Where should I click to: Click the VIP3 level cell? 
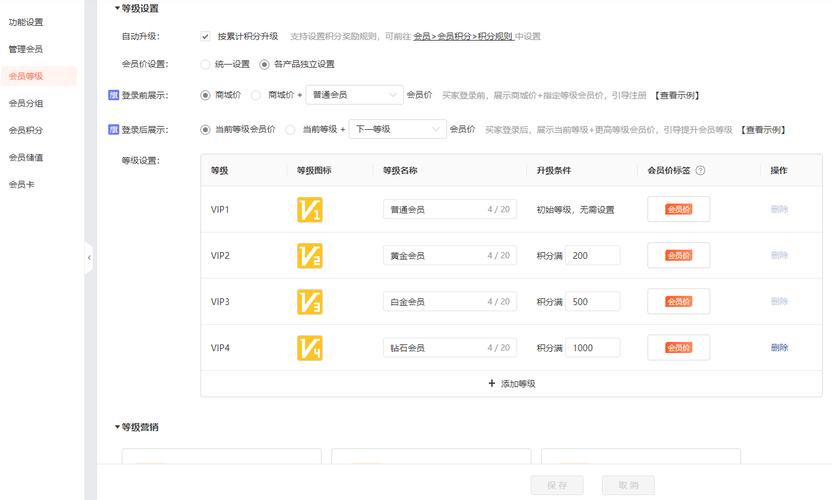pyautogui.click(x=220, y=302)
